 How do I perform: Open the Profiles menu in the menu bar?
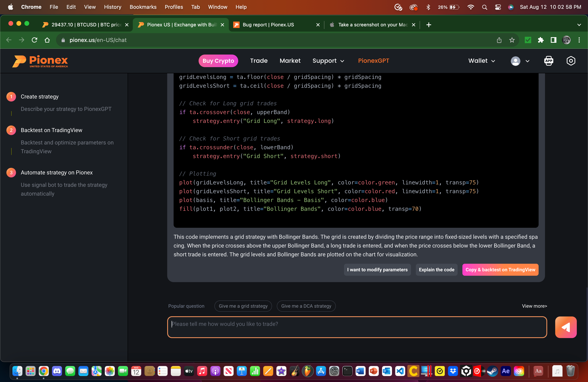point(174,7)
